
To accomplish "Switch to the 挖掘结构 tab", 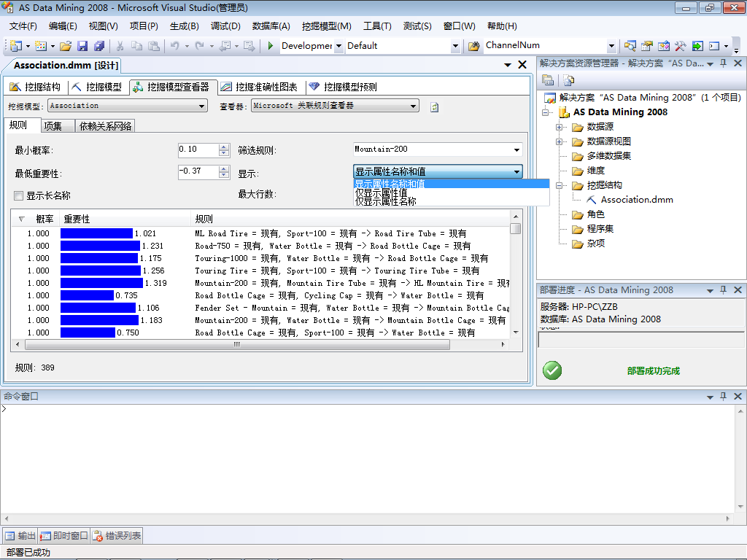I will [36, 87].
